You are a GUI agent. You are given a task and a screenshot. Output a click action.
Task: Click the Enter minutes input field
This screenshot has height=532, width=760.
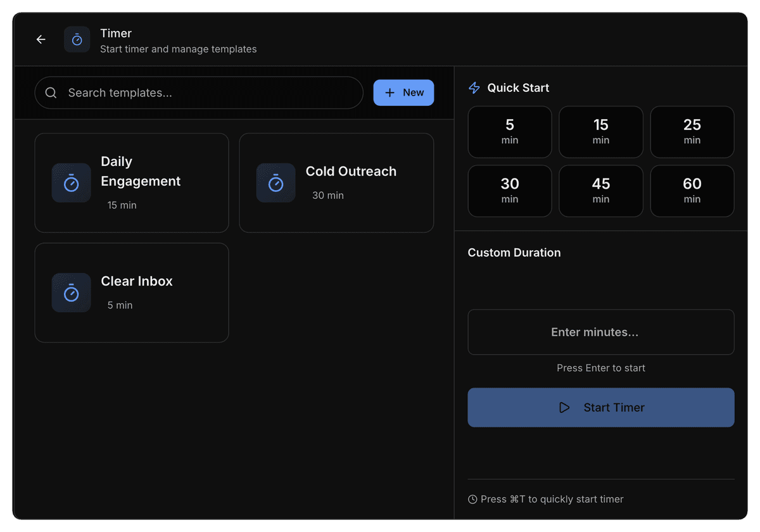tap(601, 332)
